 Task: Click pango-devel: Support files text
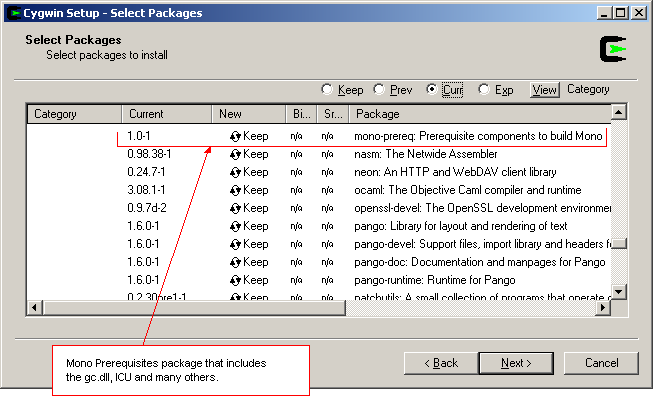point(482,244)
